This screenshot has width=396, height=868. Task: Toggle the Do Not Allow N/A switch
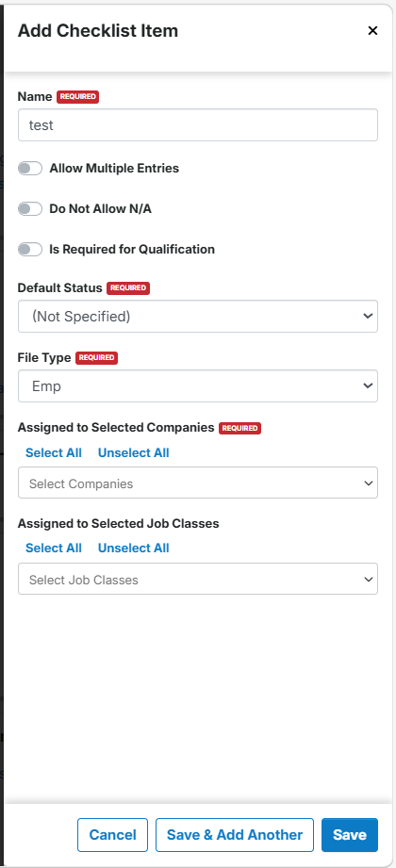[30, 208]
